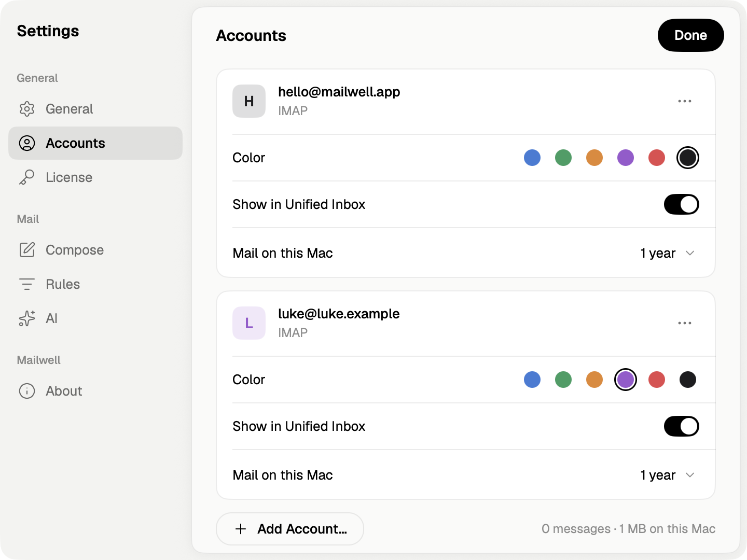
Task: Set luke@luke.example color to green
Action: [x=563, y=380]
